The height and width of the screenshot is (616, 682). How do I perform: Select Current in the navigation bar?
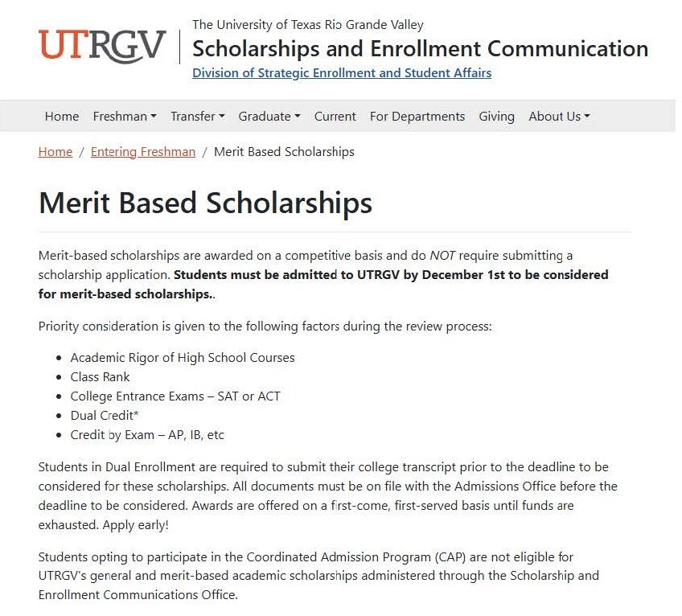click(335, 117)
